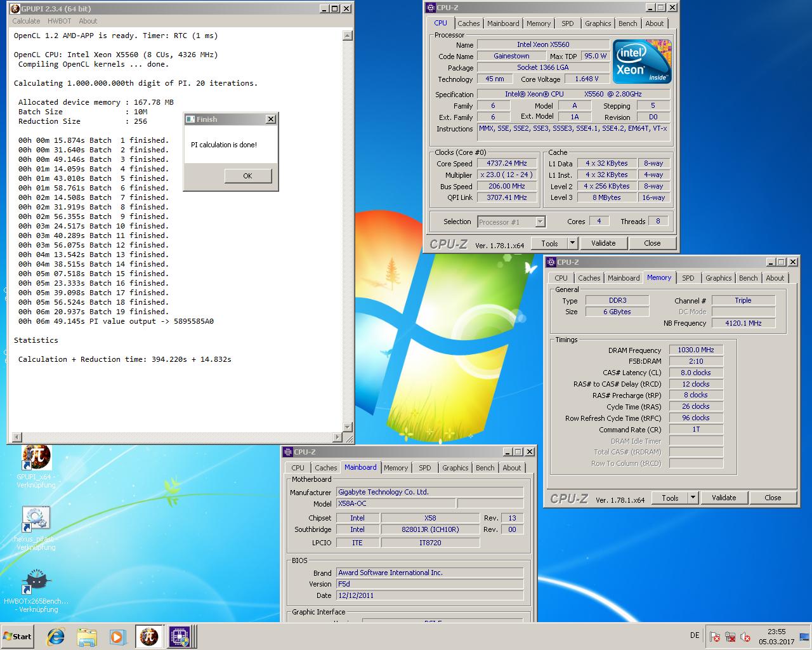
Task: Click the mainboard Model field X58A-OC
Action: click(396, 503)
